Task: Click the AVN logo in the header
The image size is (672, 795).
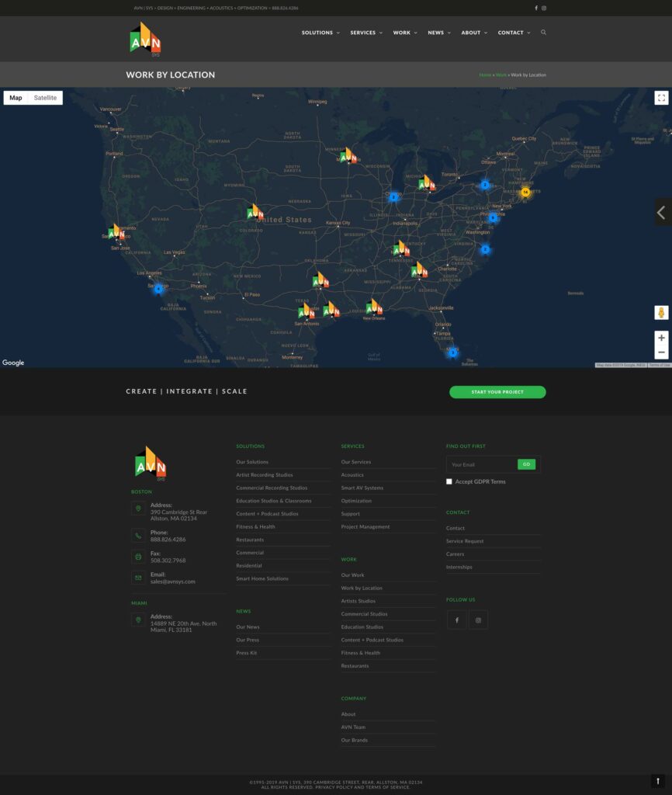Action: pyautogui.click(x=145, y=39)
